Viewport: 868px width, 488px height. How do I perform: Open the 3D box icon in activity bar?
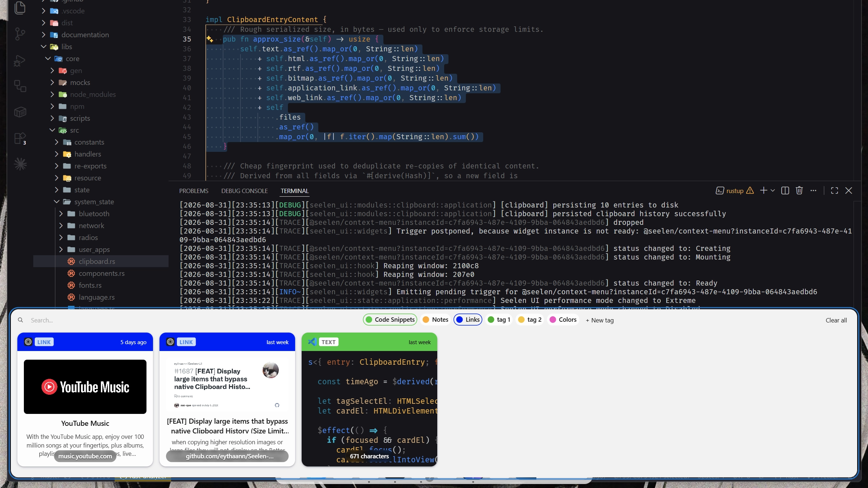(x=20, y=112)
